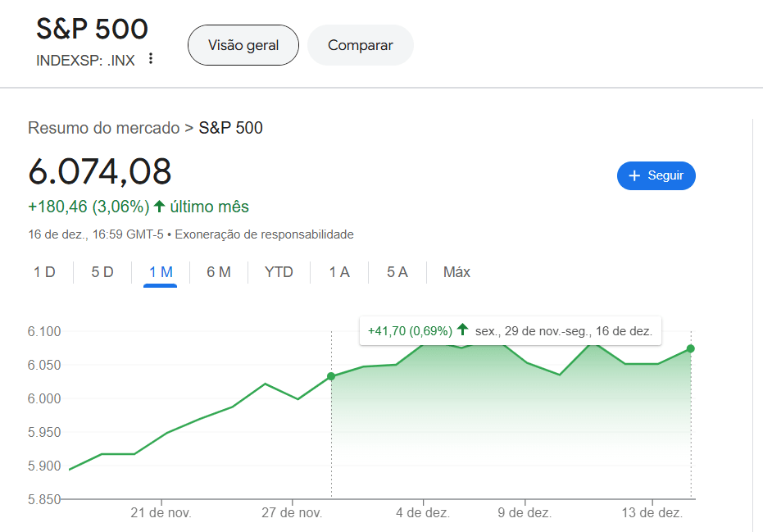Open the Visão geral tab
763x532 pixels.
(243, 45)
